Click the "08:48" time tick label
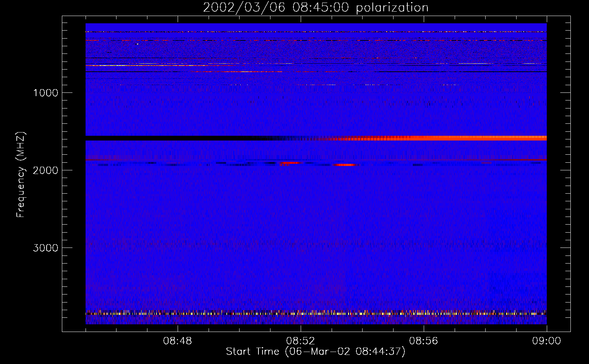Viewport: 589px width, 364px height. coord(177,341)
